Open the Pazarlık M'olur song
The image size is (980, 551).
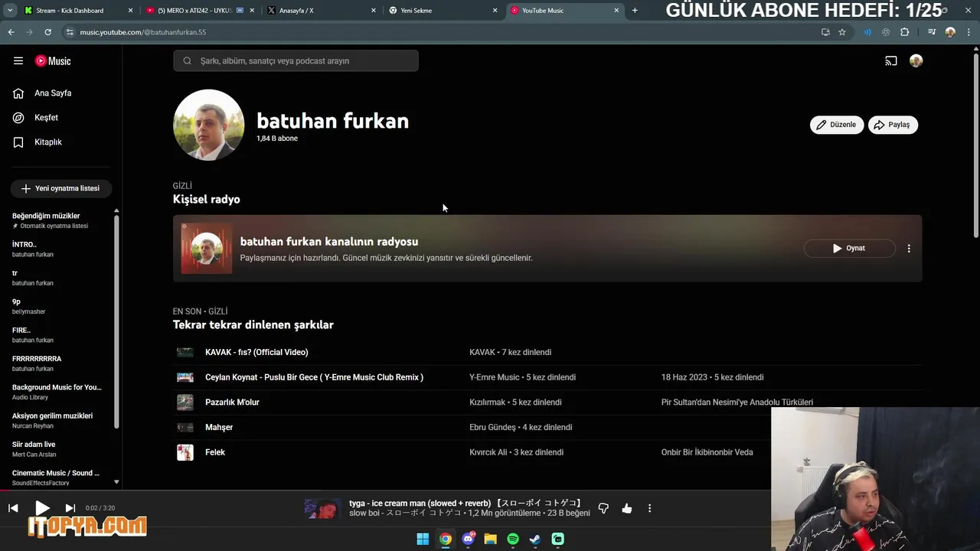tap(232, 403)
